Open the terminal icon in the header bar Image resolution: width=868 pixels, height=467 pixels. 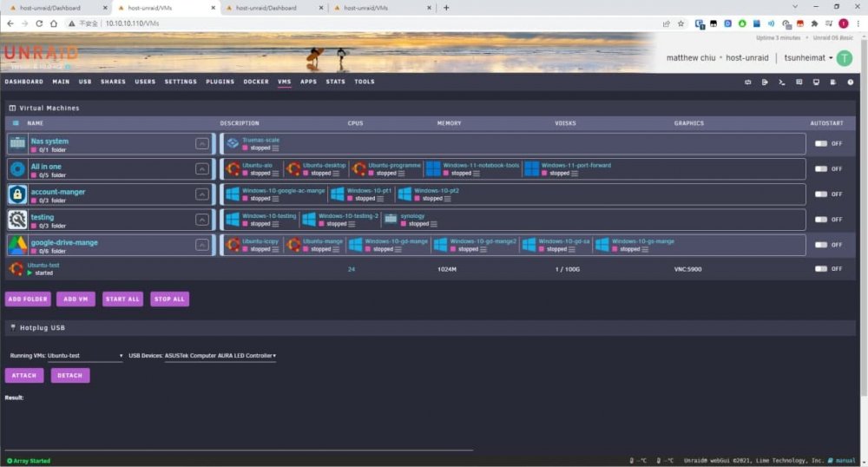coord(782,82)
